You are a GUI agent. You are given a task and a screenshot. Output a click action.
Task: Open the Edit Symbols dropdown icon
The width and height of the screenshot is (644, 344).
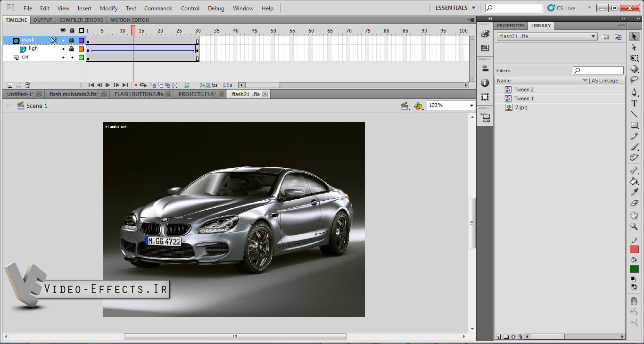click(418, 106)
